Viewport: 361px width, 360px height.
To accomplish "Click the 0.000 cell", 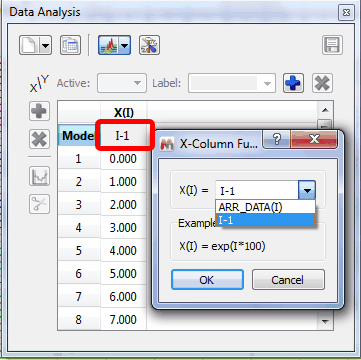I will point(123,159).
